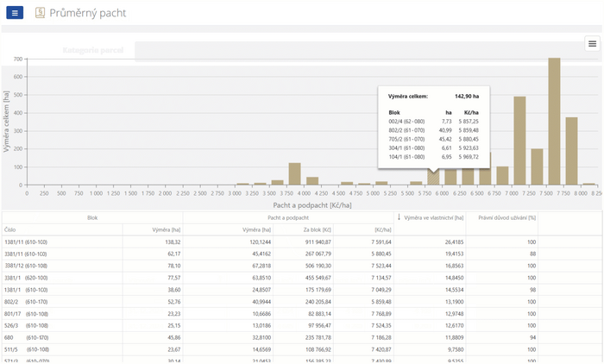This screenshot has height=364, width=604.
Task: Click value 12,6170 ownership area
Action: click(454, 325)
